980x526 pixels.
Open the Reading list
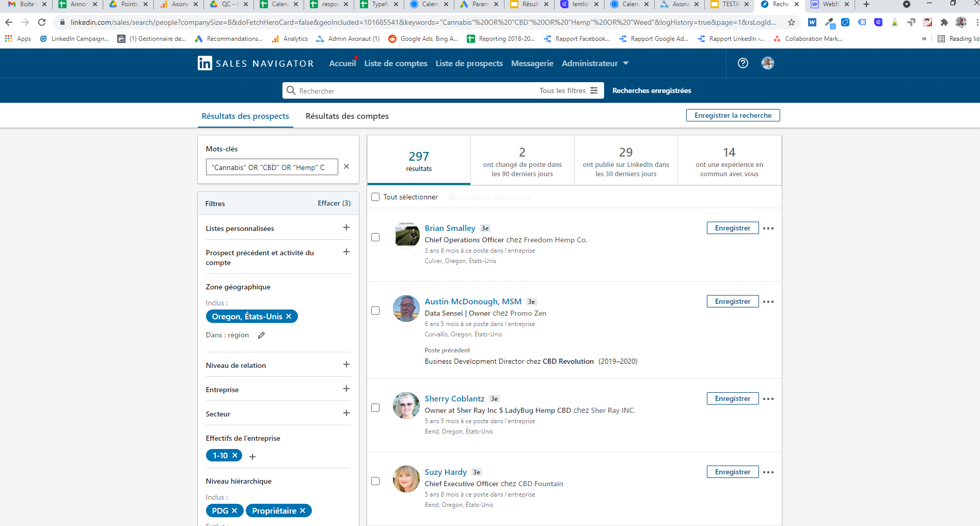959,39
